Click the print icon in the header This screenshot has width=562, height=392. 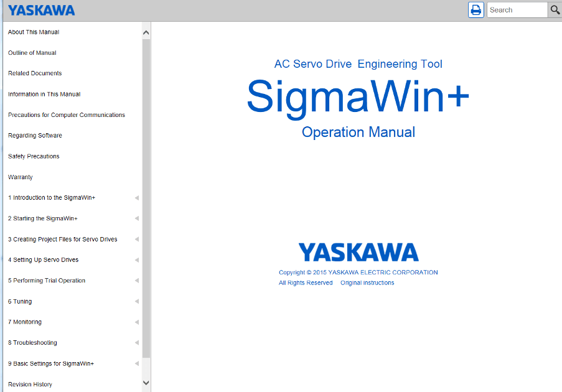point(476,10)
